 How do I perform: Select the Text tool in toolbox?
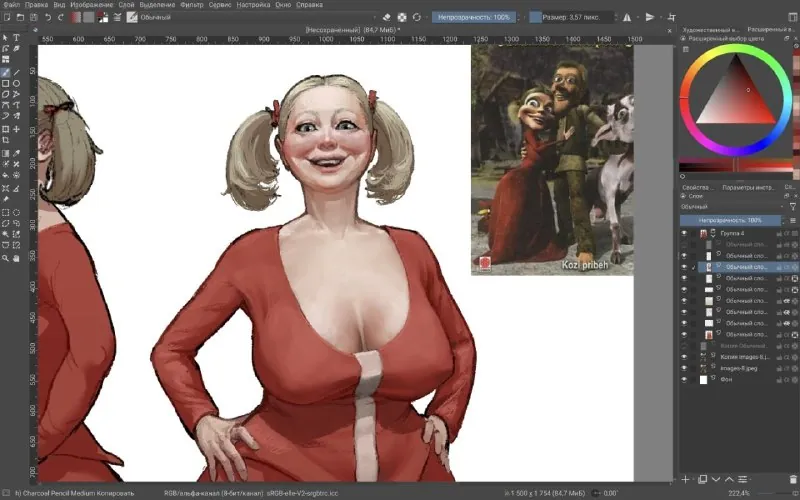(16, 38)
